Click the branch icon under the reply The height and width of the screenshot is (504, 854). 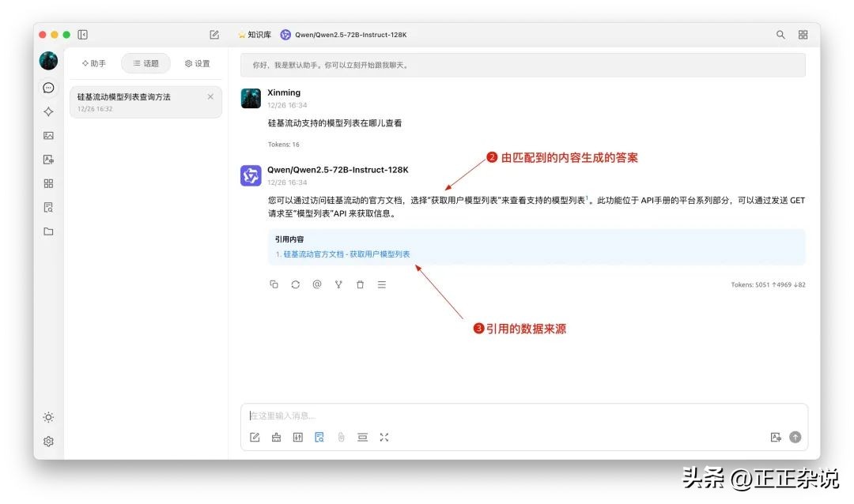pos(338,284)
